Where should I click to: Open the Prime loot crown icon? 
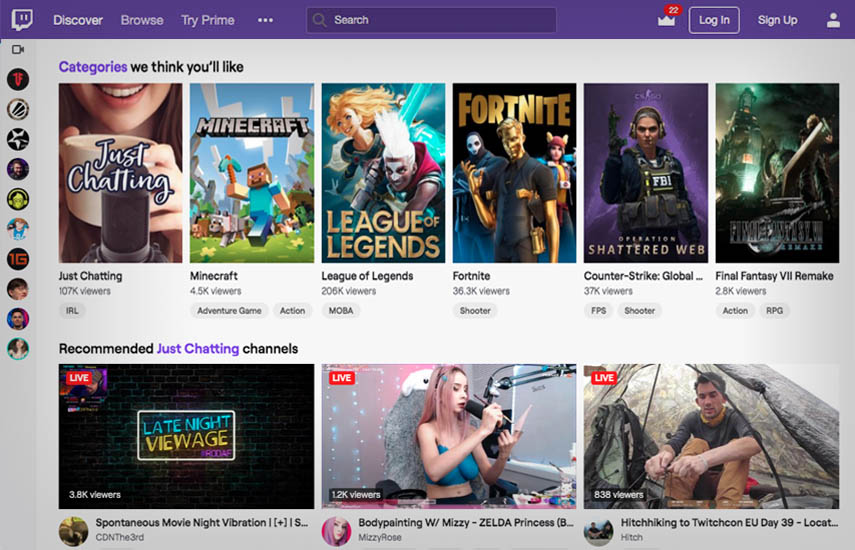[666, 20]
